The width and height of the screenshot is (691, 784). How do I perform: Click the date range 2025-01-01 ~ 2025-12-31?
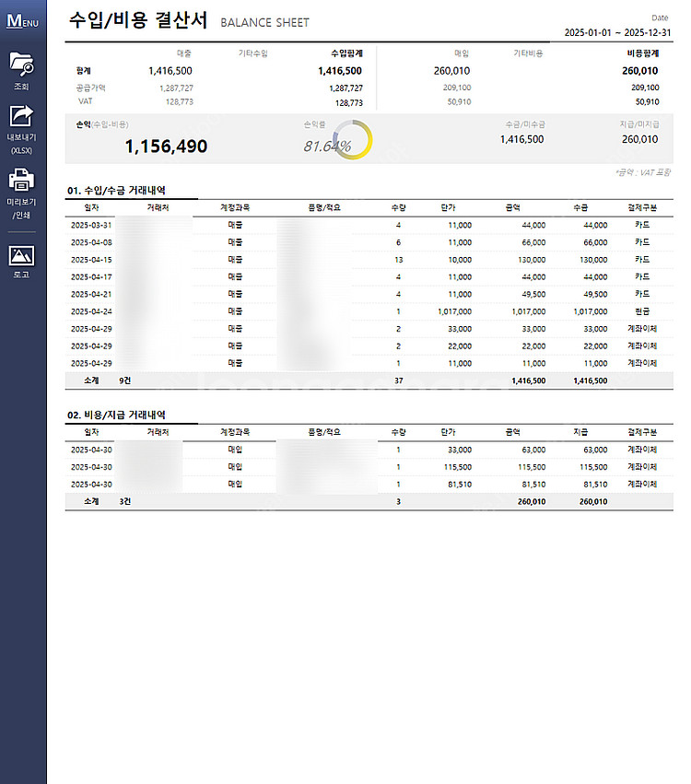(x=617, y=32)
